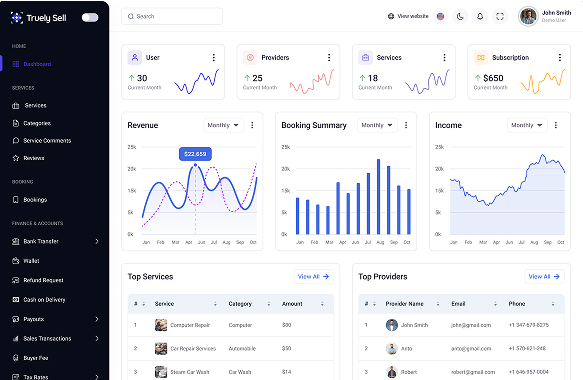The image size is (583, 380).
Task: Switch to dark mode using the moon icon
Action: coord(460,16)
